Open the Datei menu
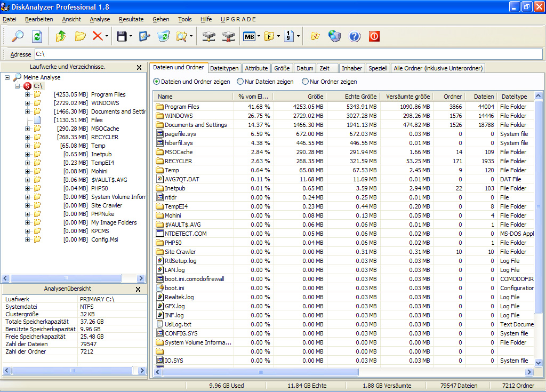 [x=10, y=19]
